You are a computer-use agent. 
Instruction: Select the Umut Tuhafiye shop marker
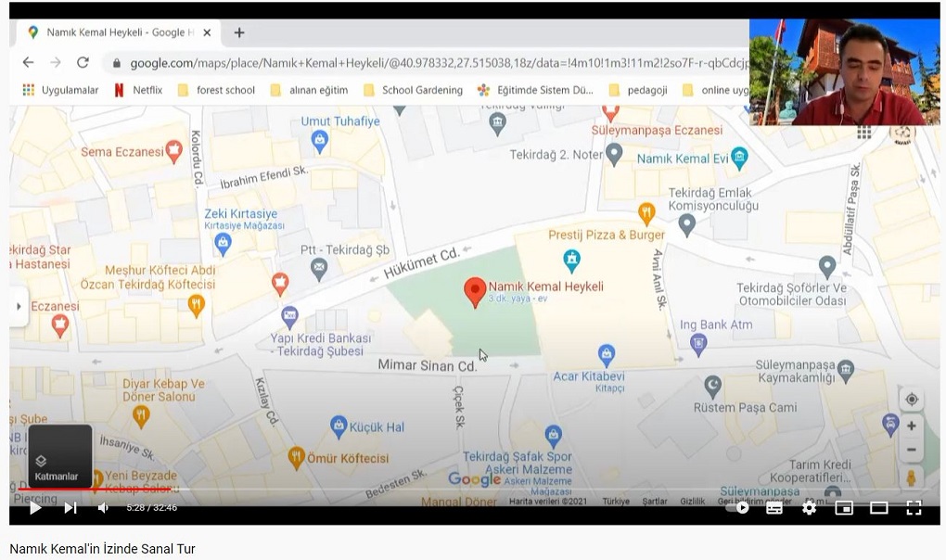(319, 142)
